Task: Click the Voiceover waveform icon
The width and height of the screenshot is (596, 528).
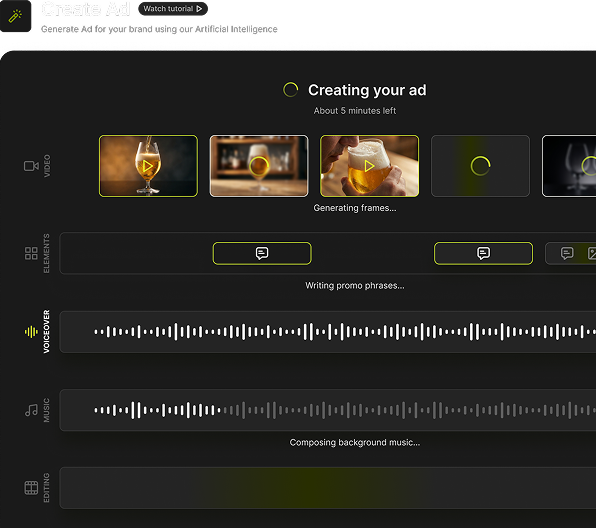Action: [31, 331]
